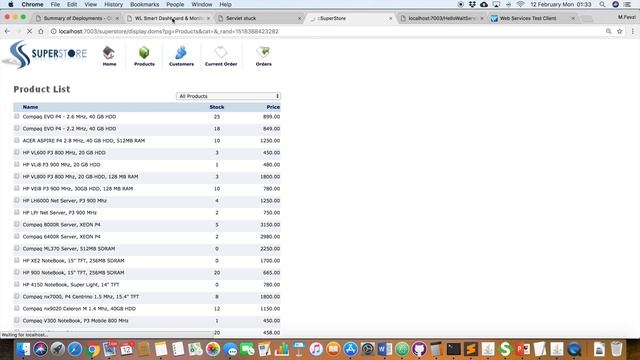Open the Bookmarks menu
The height and width of the screenshot is (360, 640).
(144, 4)
